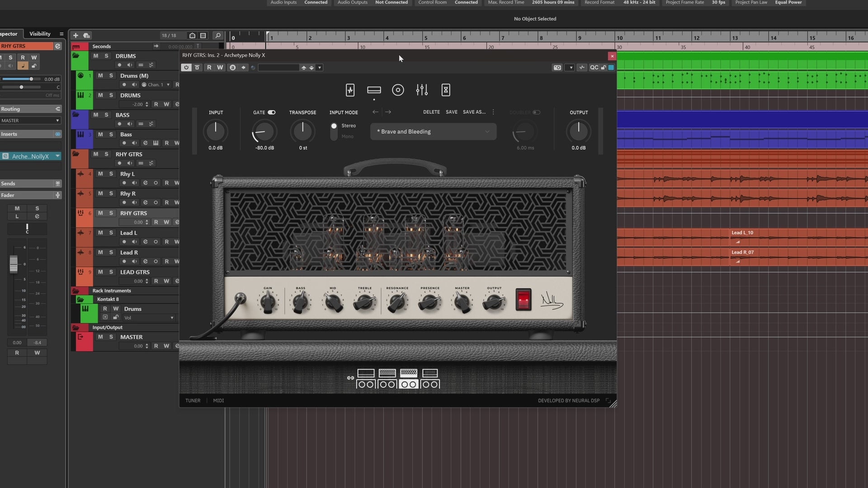Open the pedals section icon in the plugin
The image size is (868, 488).
(x=350, y=90)
